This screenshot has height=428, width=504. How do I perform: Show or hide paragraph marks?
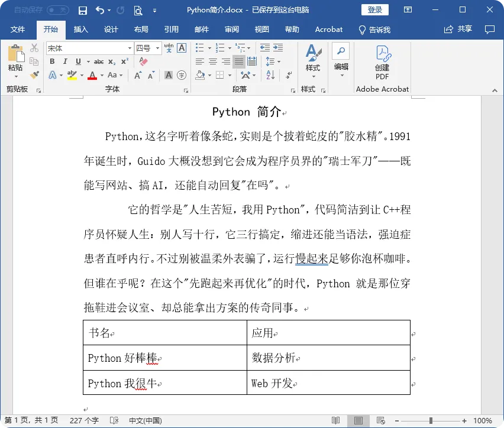tap(289, 75)
